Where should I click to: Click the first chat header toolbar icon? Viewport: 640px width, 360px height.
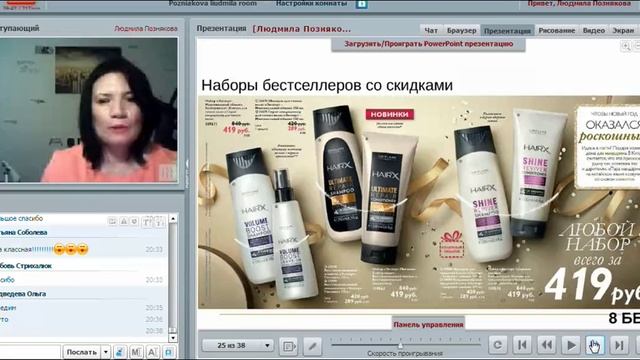(112, 221)
